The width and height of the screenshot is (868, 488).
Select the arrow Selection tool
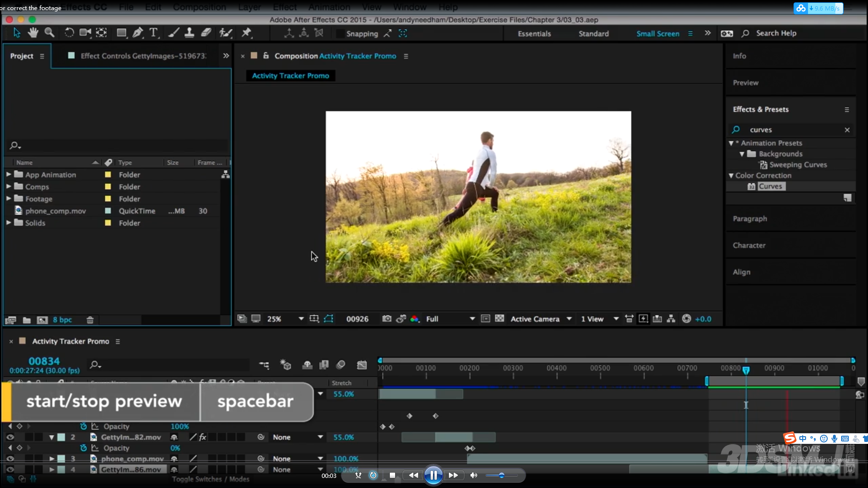(17, 33)
